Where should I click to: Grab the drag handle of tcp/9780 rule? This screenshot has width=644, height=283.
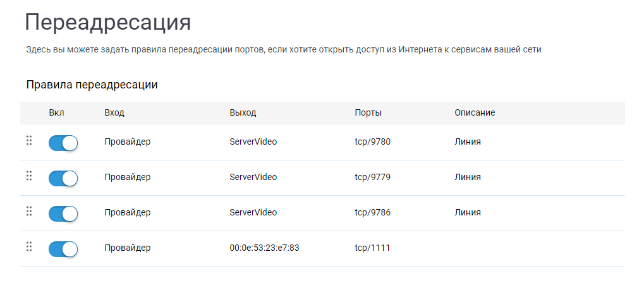(29, 140)
